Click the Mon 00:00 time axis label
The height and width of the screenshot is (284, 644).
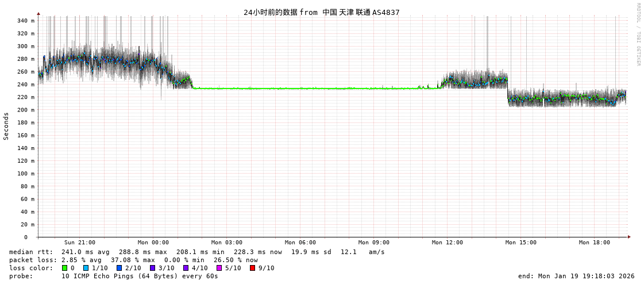click(153, 243)
